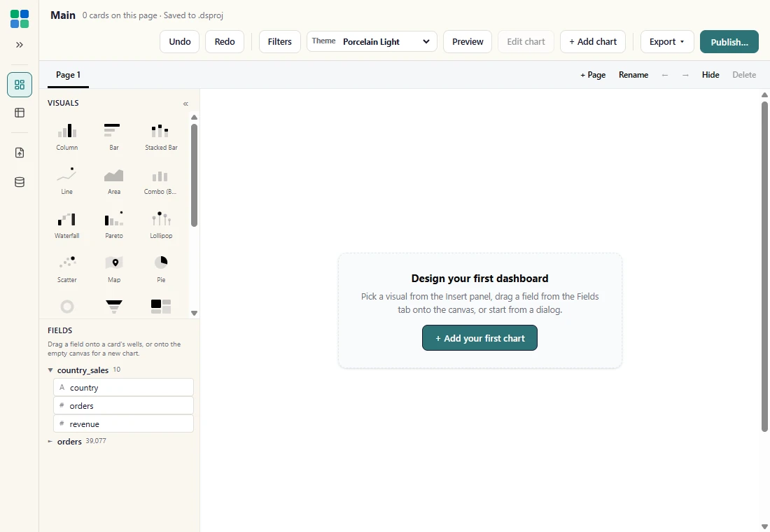770x532 pixels.
Task: Select the funnel visual icon
Action: pos(114,307)
